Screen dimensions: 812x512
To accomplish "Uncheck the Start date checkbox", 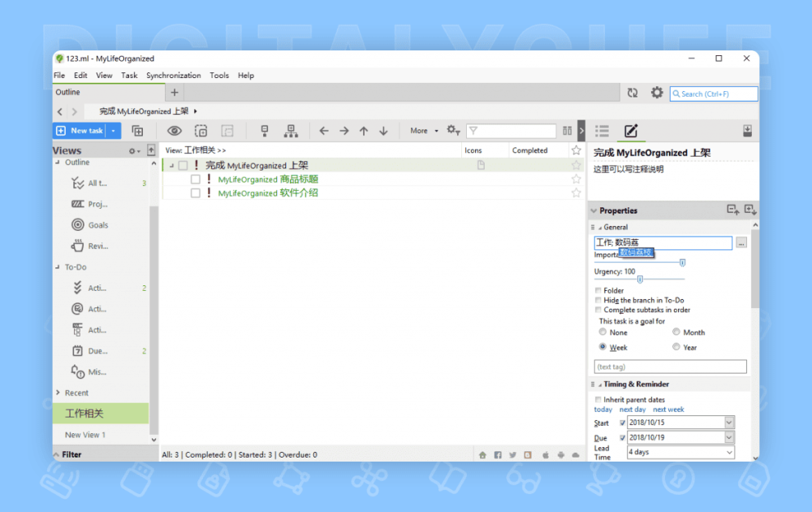I will pyautogui.click(x=623, y=423).
